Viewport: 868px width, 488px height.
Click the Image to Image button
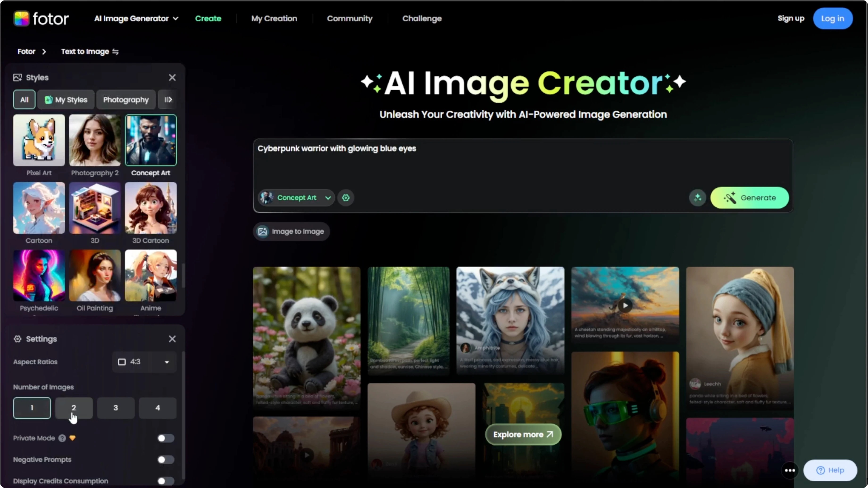(x=291, y=231)
